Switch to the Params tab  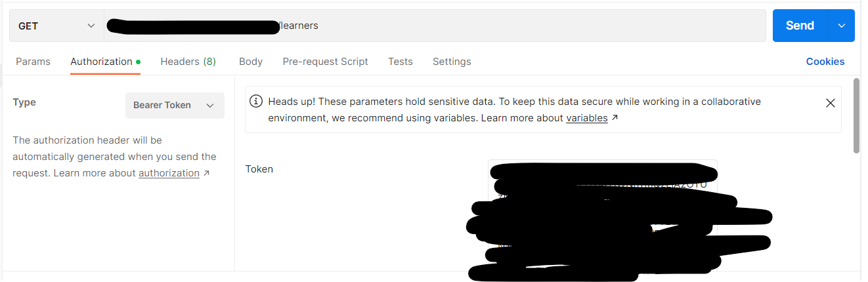[x=33, y=62]
